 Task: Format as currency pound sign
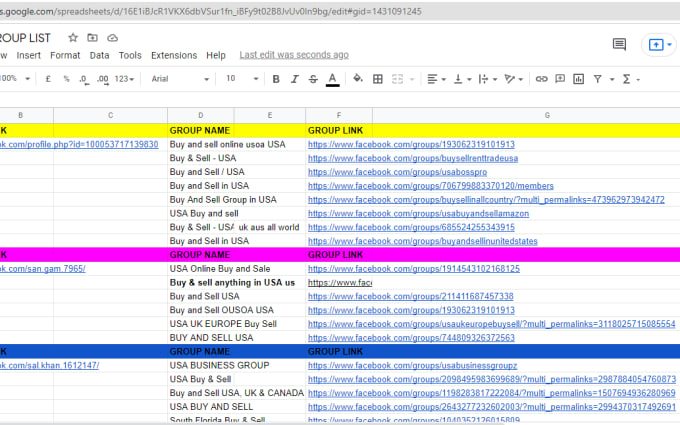coord(48,79)
